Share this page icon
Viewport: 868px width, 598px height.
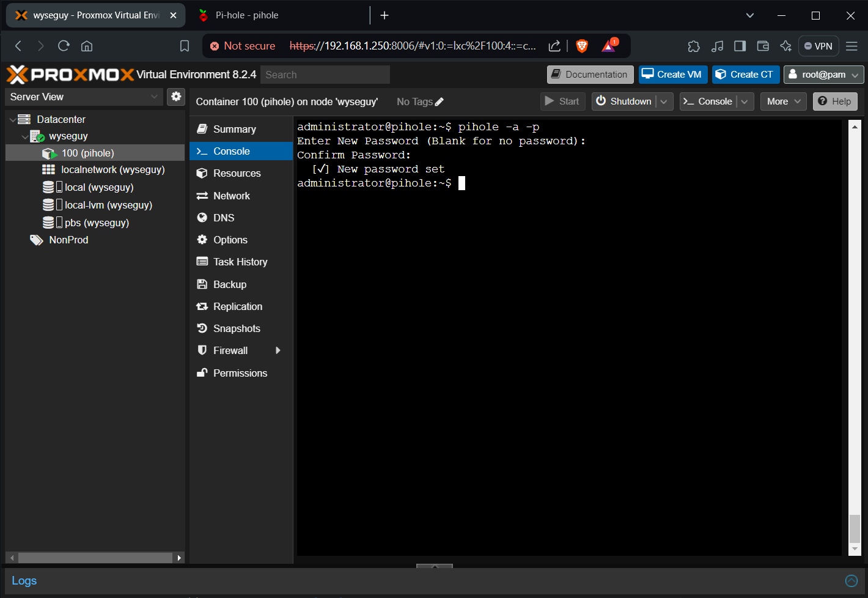(554, 46)
